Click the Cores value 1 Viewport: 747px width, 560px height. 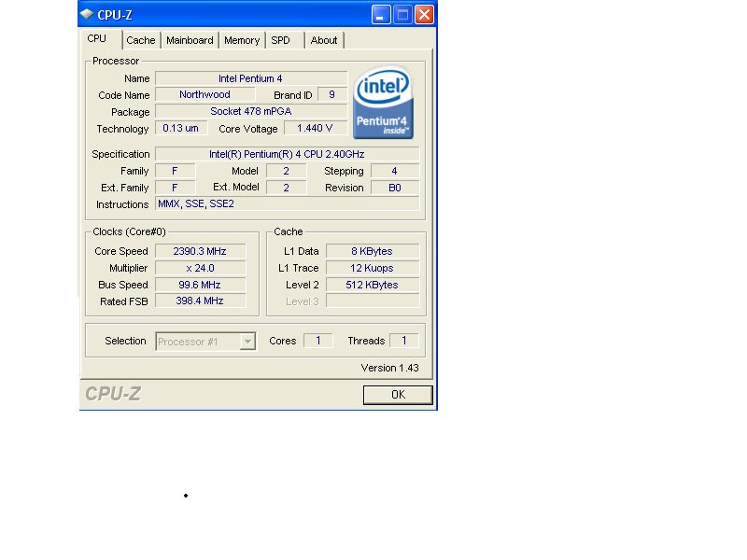pos(317,341)
